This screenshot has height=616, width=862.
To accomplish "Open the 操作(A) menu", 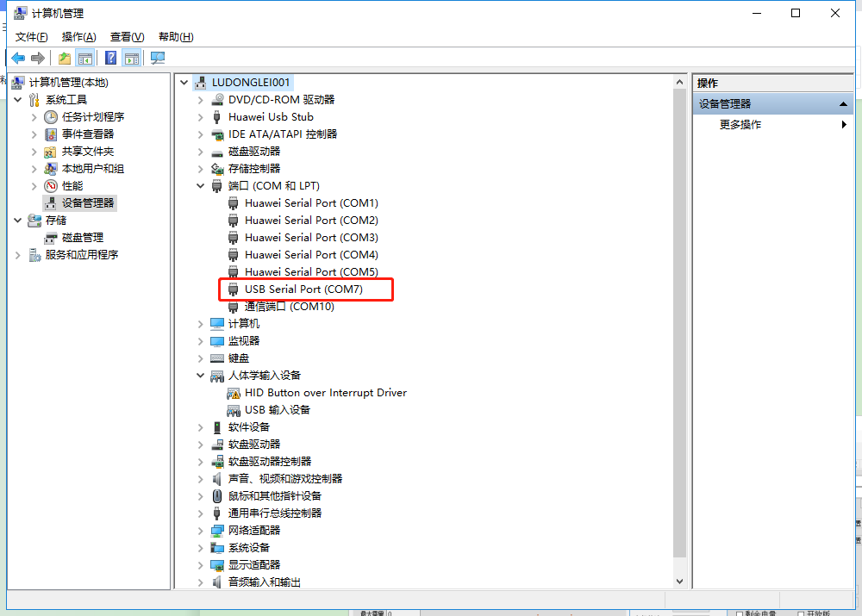I will point(78,37).
